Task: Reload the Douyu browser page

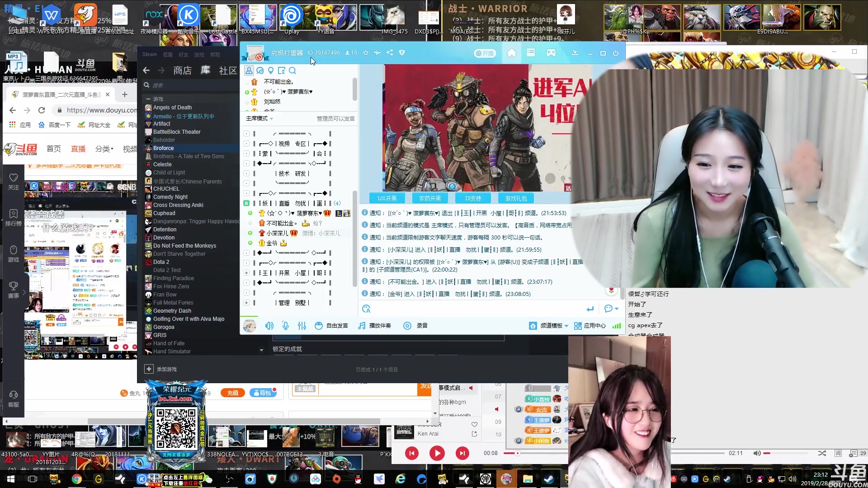Action: click(x=42, y=110)
